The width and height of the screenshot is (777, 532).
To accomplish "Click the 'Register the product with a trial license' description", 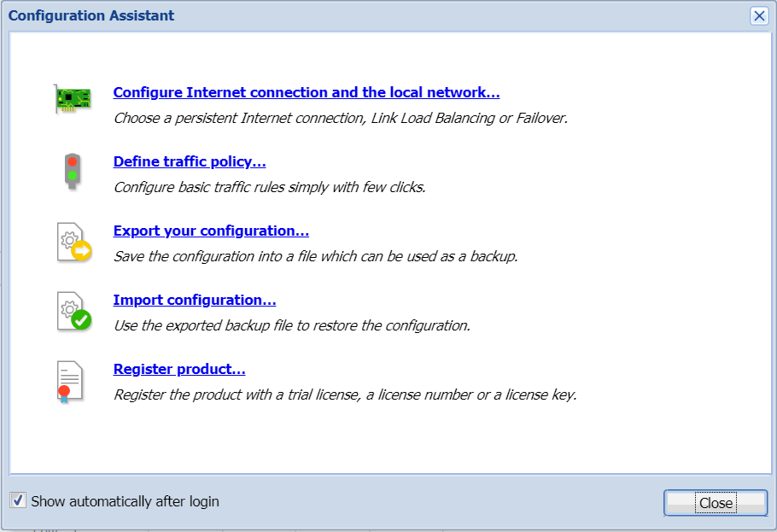I will coord(345,395).
